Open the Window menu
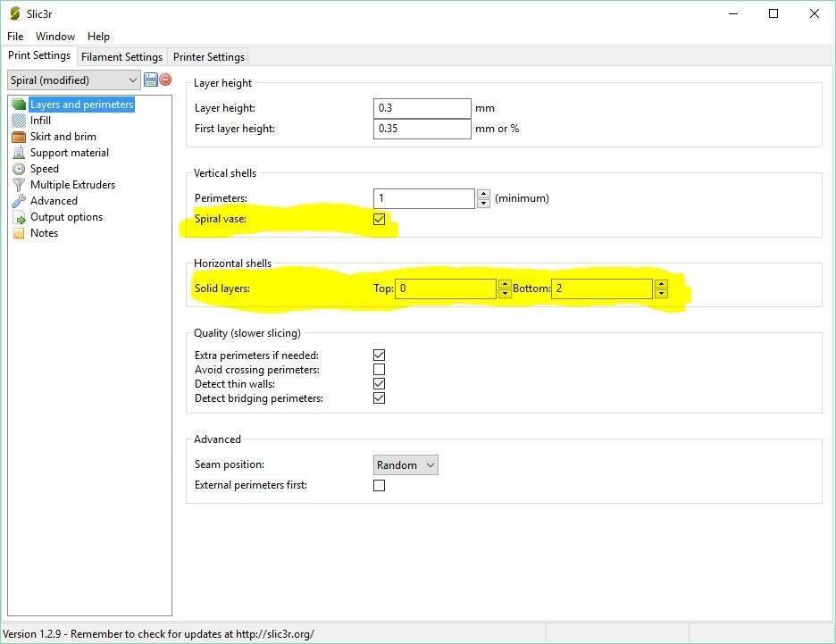This screenshot has height=644, width=836. tap(55, 37)
